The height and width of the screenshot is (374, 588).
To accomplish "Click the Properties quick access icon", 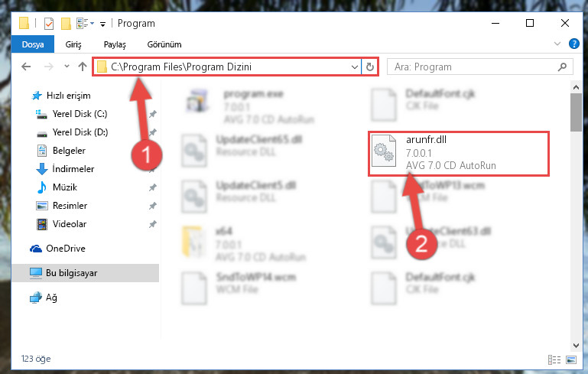I will [x=49, y=24].
